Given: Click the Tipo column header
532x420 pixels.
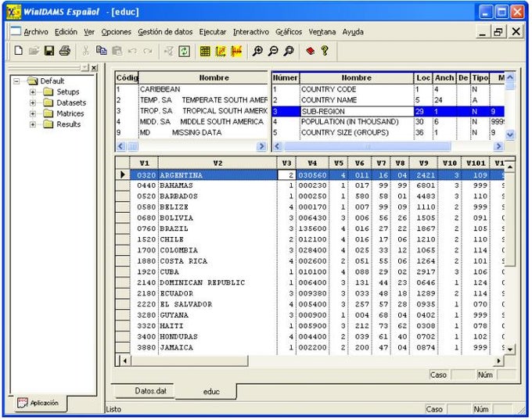Looking at the screenshot, I should click(x=480, y=77).
